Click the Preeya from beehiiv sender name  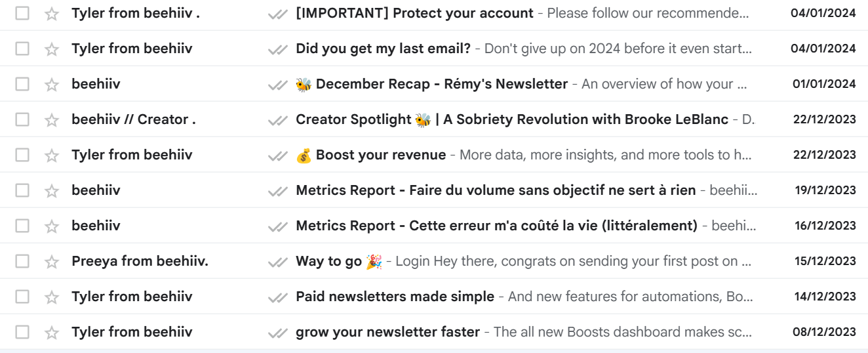[x=140, y=261]
